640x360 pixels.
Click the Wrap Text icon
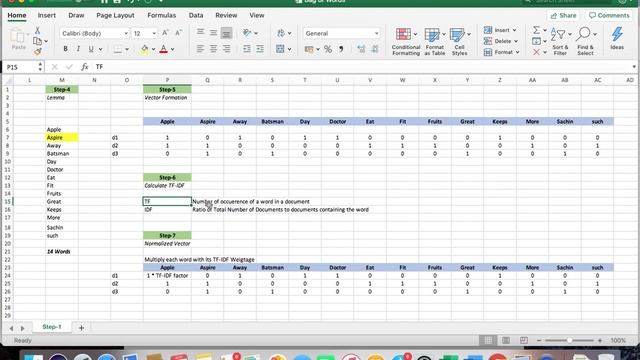point(280,33)
